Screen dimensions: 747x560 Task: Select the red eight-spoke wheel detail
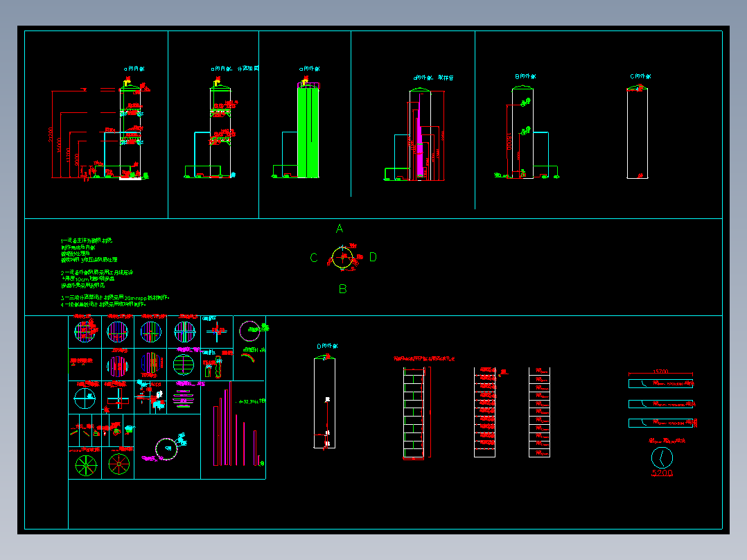pyautogui.click(x=118, y=464)
